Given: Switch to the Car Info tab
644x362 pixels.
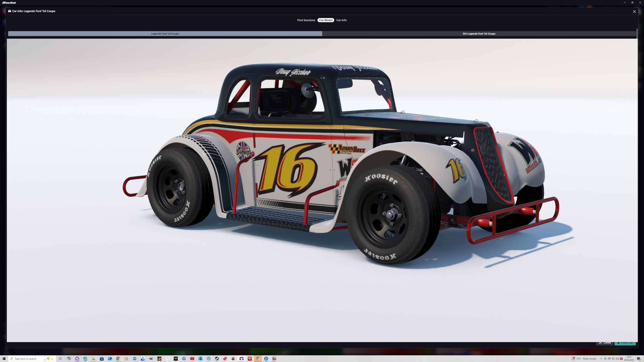Looking at the screenshot, I should point(341,20).
